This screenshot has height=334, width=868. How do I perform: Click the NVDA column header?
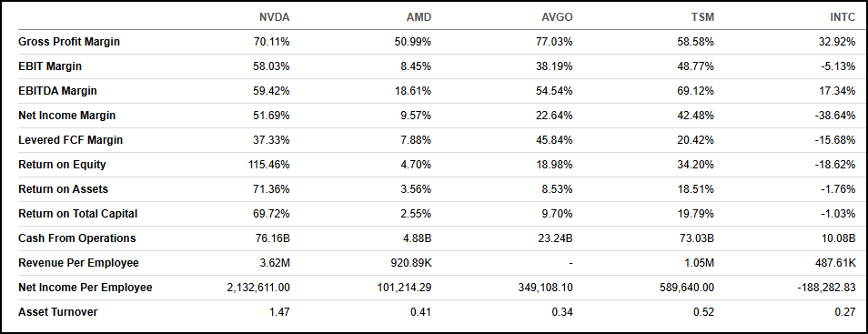click(x=275, y=17)
